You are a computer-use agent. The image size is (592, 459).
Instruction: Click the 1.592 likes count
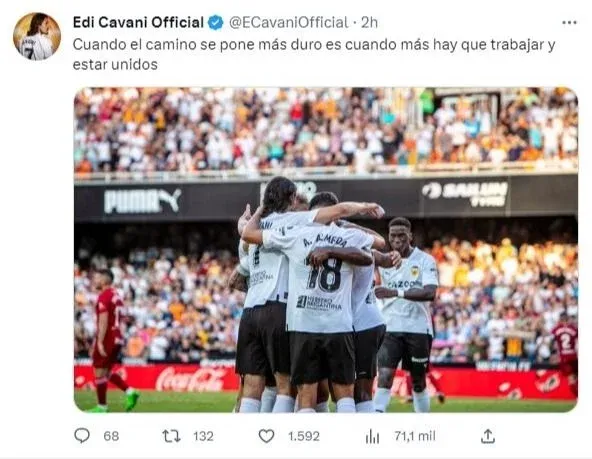304,436
